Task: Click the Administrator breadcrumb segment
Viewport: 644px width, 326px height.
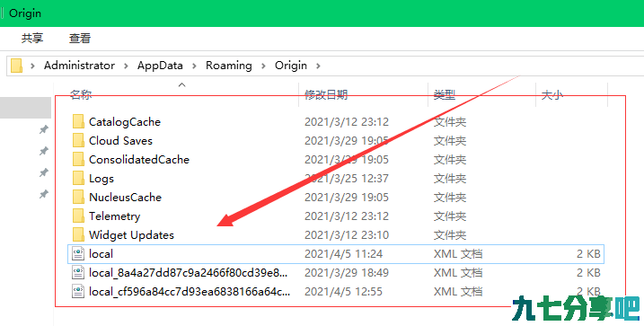Action: [79, 66]
